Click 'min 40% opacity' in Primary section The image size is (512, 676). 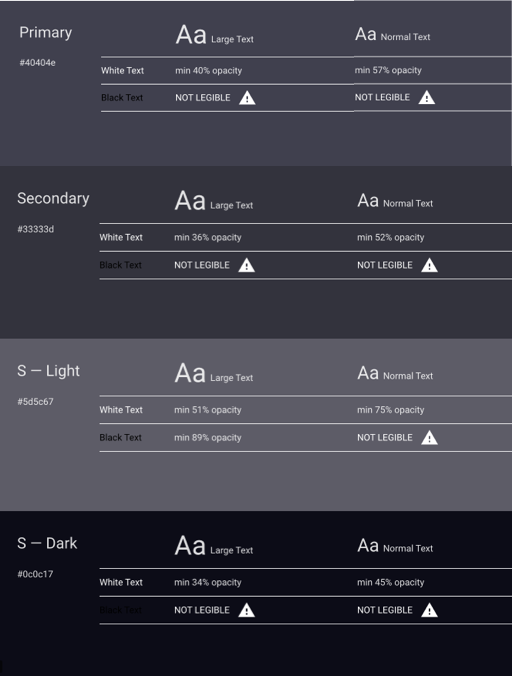(209, 71)
